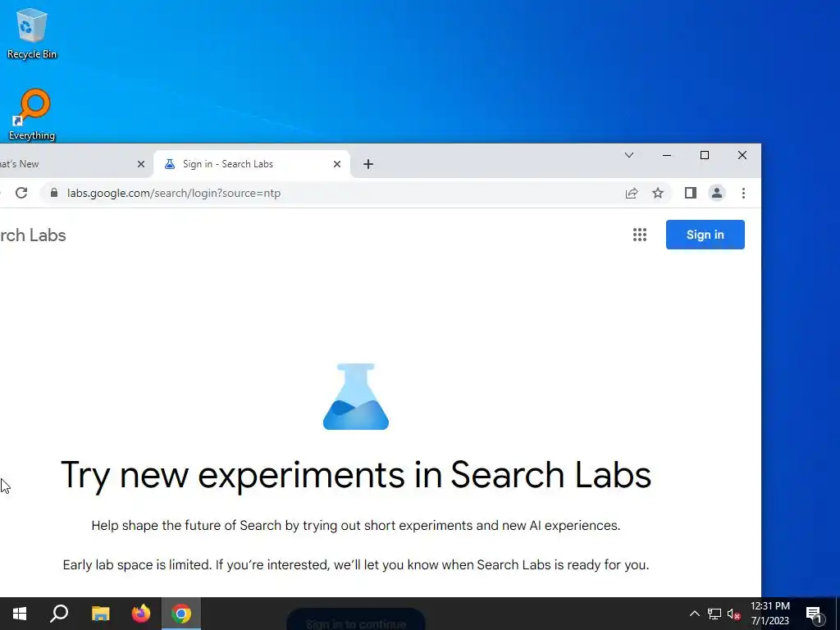Image resolution: width=840 pixels, height=630 pixels.
Task: Click the Search Labs beaker logo
Action: pyautogui.click(x=356, y=396)
